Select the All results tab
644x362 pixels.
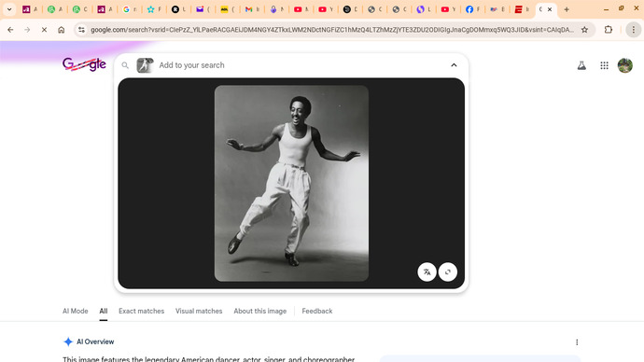coord(103,311)
